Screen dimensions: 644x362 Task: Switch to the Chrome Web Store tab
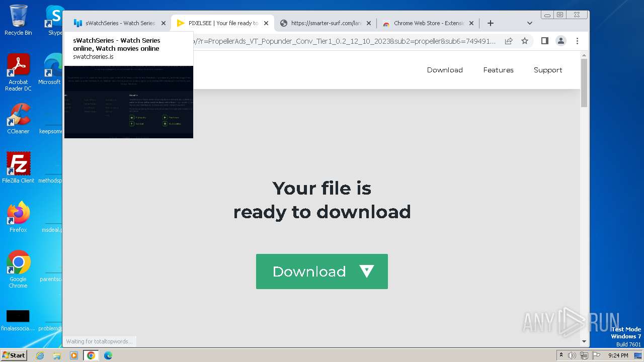pyautogui.click(x=429, y=23)
